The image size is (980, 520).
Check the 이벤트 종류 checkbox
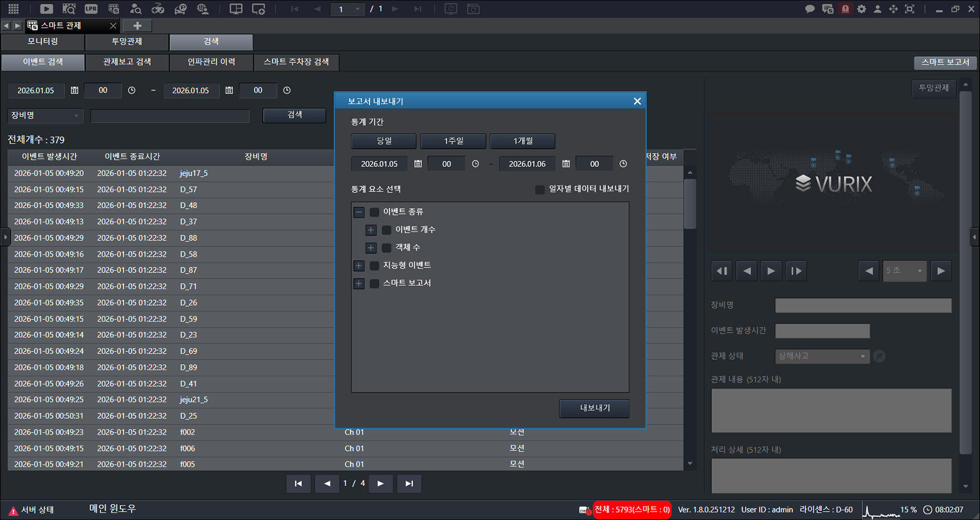[x=374, y=212]
